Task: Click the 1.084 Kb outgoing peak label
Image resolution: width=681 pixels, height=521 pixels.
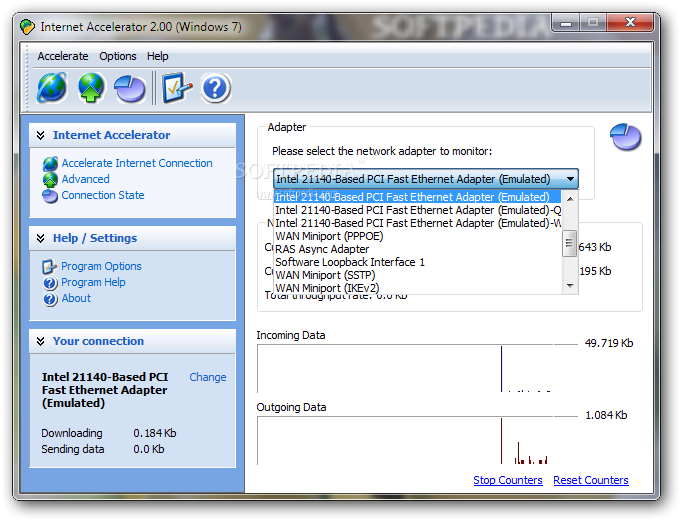Action: [606, 415]
